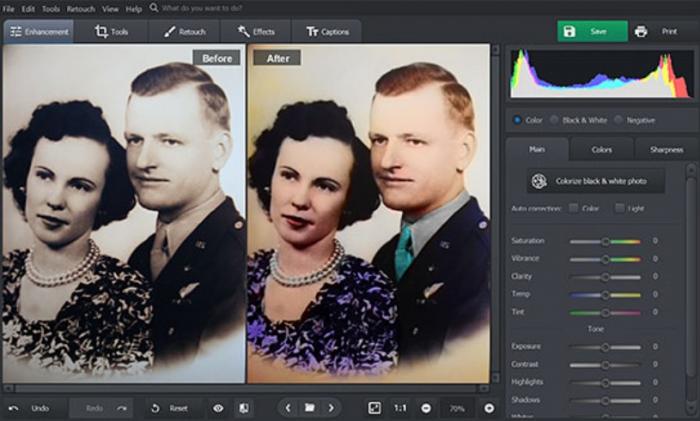Screen dimensions: 700x421
Task: Click the canvas scroll up arrow
Action: click(x=495, y=49)
